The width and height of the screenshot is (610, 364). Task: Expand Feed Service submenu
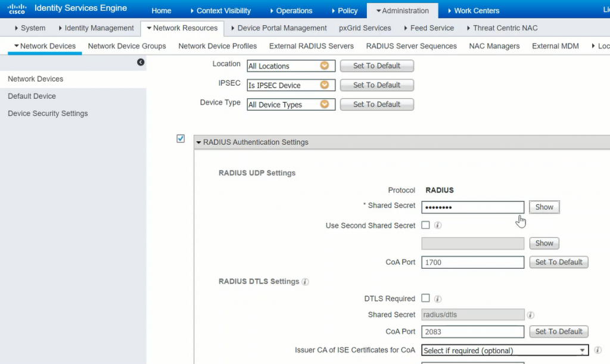tap(429, 28)
